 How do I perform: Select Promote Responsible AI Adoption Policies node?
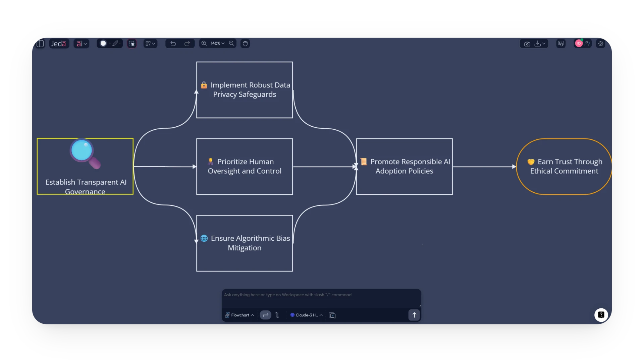click(x=405, y=167)
